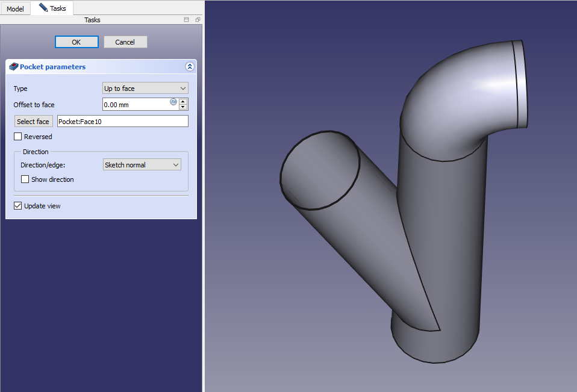Enable the Reversed checkbox
The height and width of the screenshot is (392, 577).
pos(18,137)
